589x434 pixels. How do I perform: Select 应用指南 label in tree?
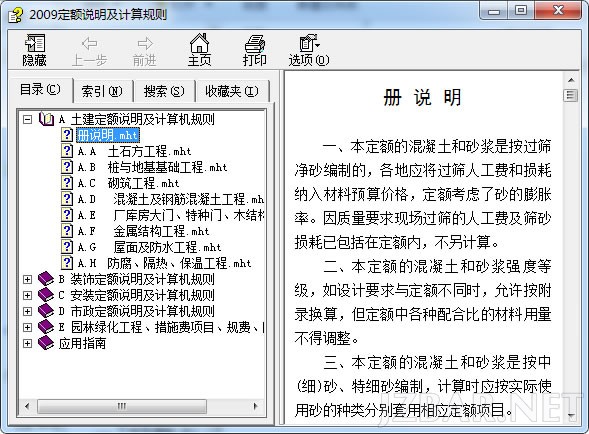click(x=82, y=343)
